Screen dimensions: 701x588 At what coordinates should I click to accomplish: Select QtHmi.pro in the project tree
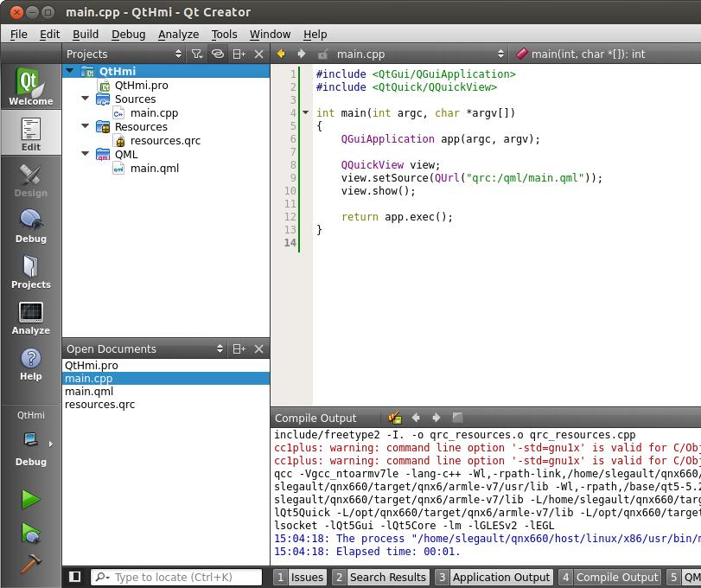pyautogui.click(x=141, y=85)
